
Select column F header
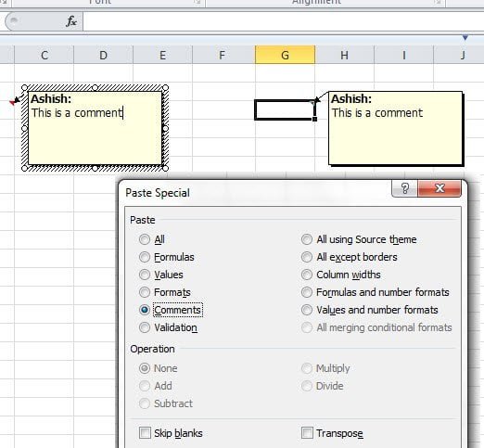point(223,55)
